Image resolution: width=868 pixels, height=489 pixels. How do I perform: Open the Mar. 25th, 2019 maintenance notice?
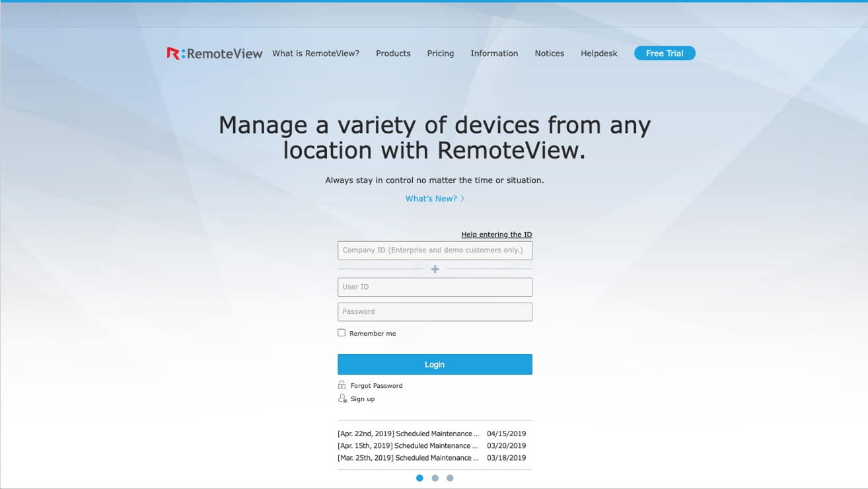[x=408, y=458]
